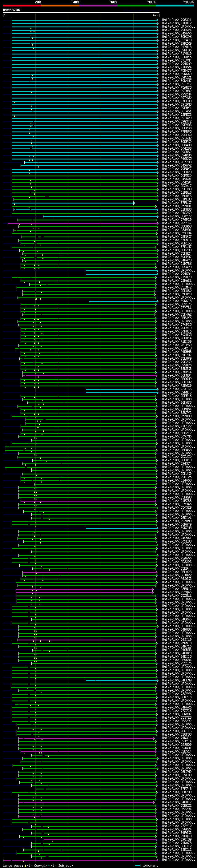Click the orange ~40% identity legend segment

point(60,6)
